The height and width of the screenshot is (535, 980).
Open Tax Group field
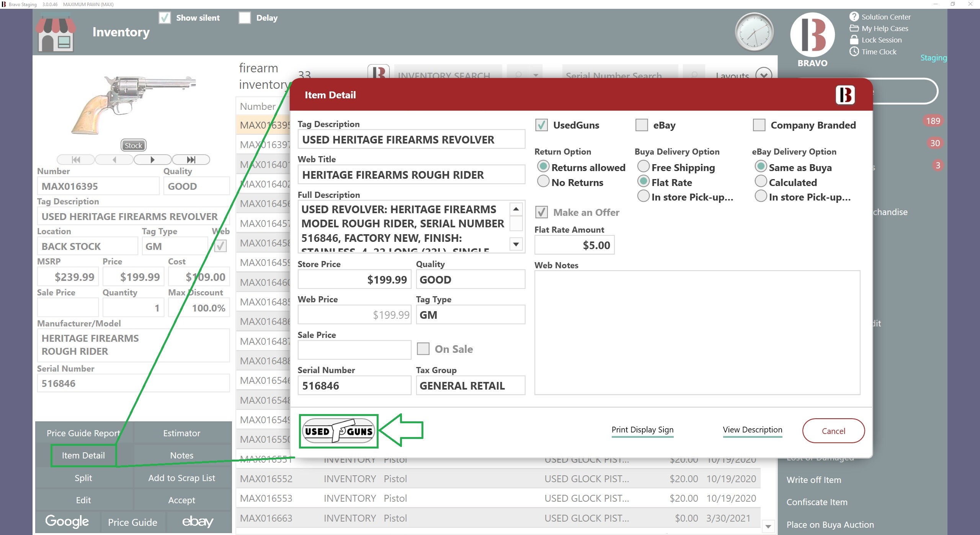[x=470, y=385]
